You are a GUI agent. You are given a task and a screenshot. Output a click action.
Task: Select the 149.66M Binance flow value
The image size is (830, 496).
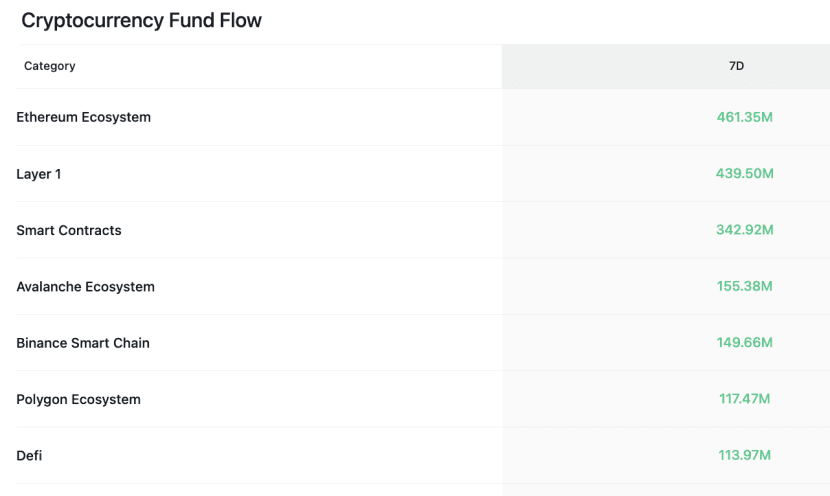744,343
